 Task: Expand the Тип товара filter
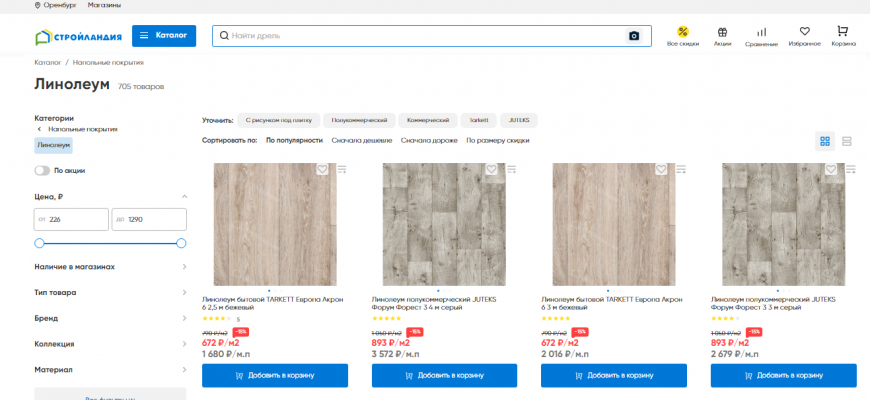coord(184,293)
